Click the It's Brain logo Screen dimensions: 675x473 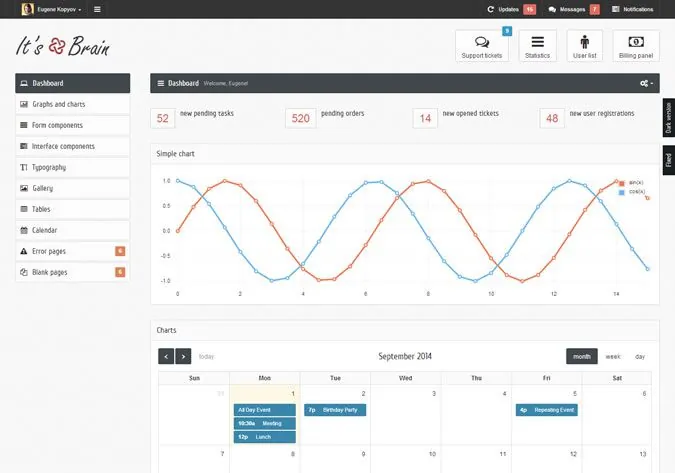coord(63,46)
